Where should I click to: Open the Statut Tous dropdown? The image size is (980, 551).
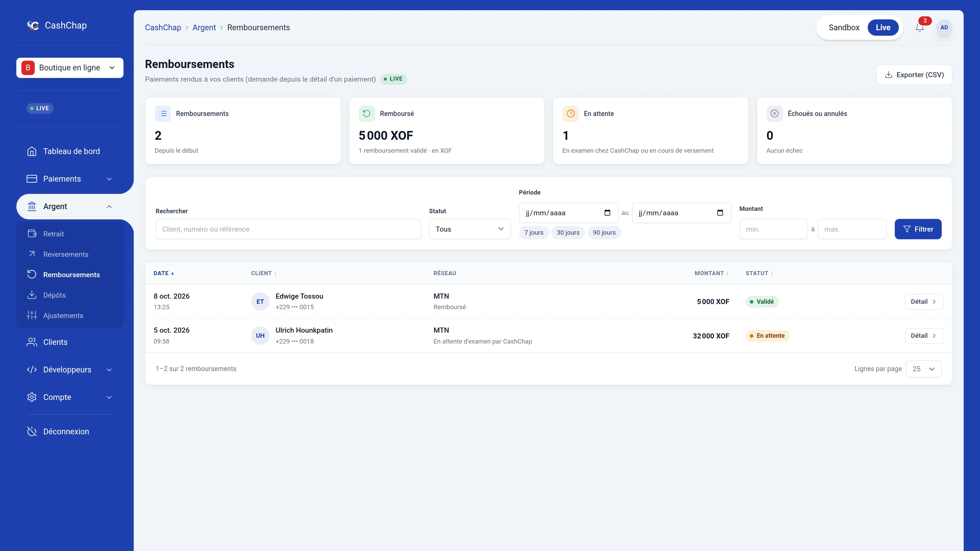[470, 229]
